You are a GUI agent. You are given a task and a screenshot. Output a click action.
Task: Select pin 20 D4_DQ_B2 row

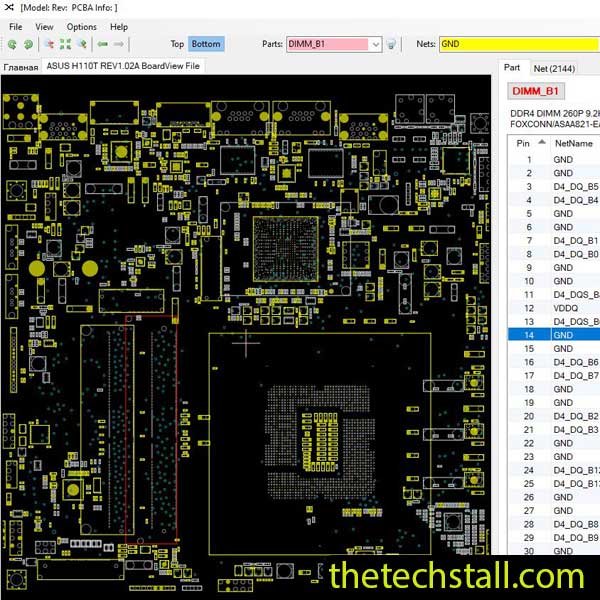554,416
